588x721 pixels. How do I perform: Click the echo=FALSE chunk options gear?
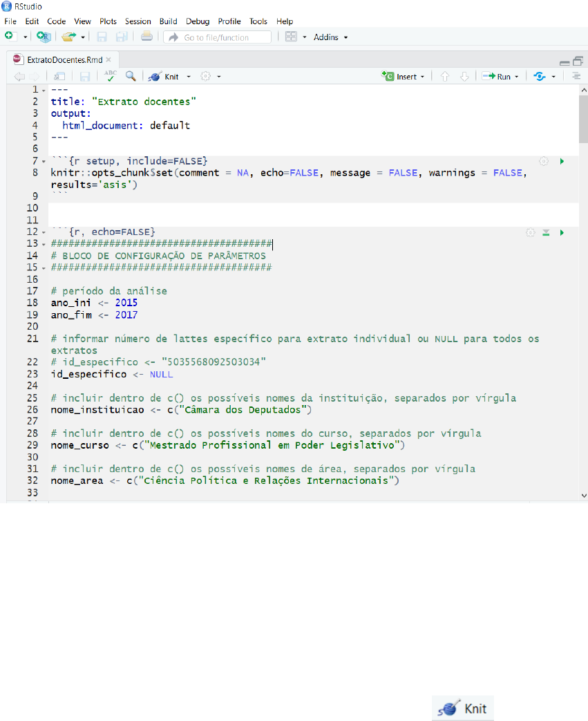[x=531, y=233]
